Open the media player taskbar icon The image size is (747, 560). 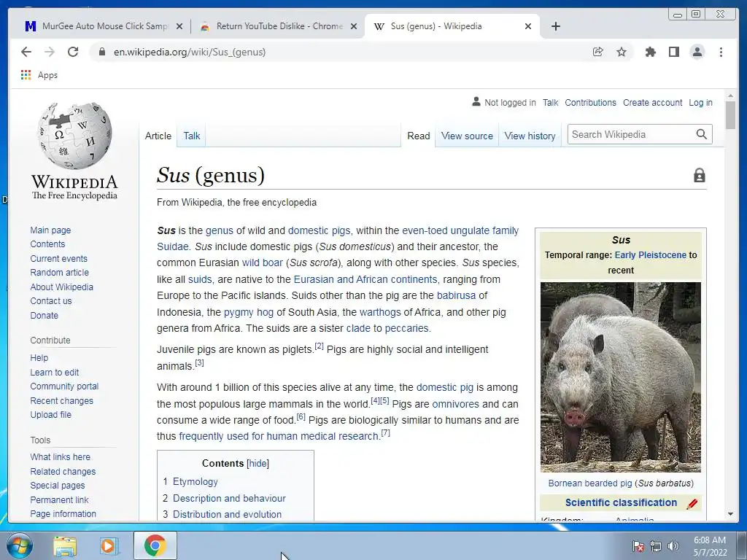[109, 545]
